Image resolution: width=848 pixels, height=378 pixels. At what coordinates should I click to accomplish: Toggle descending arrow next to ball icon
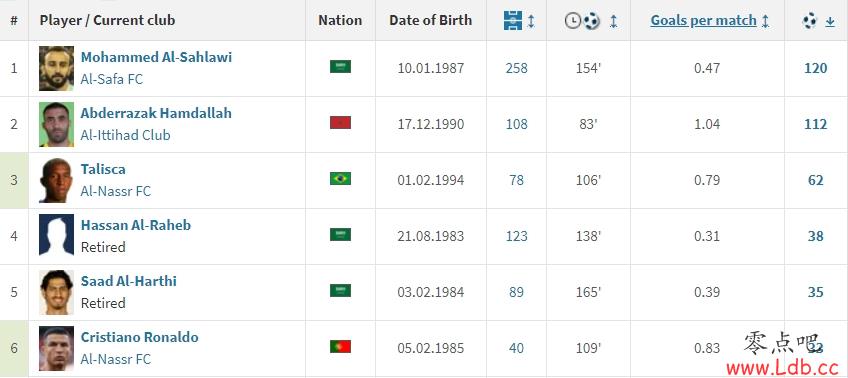830,22
